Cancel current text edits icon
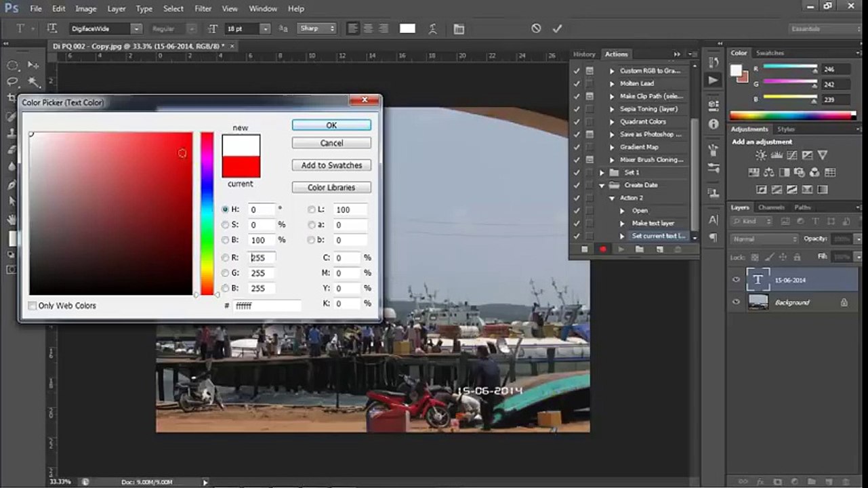The image size is (868, 488). [536, 28]
